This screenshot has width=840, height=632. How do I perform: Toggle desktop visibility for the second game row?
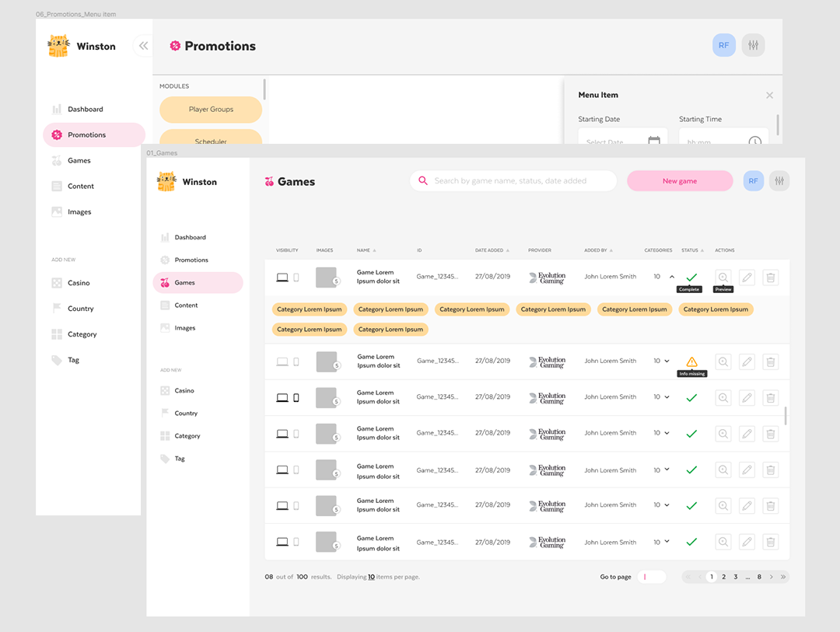(282, 361)
